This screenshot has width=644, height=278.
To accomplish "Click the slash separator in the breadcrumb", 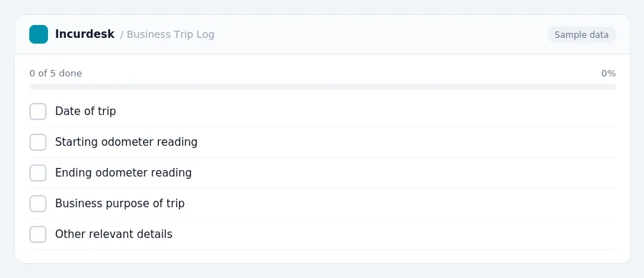I will pyautogui.click(x=122, y=34).
